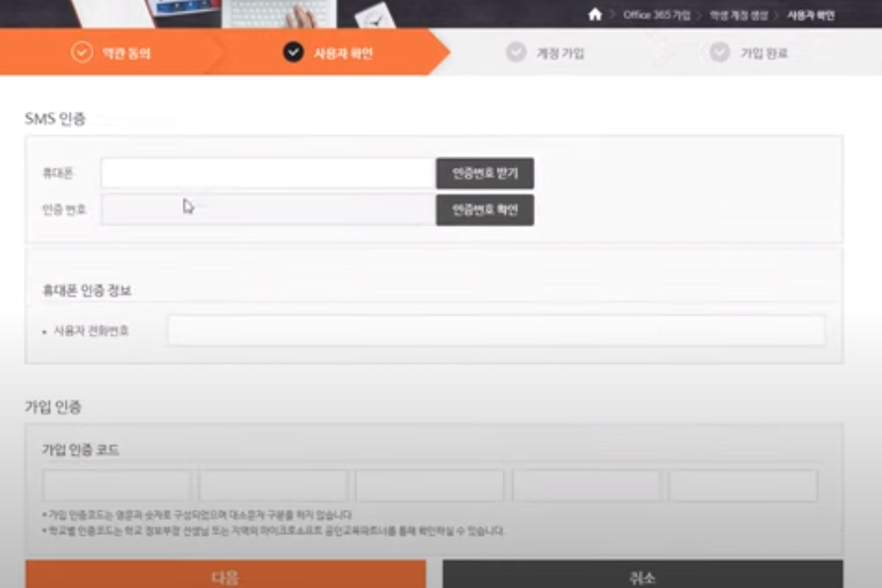The width and height of the screenshot is (882, 588).
Task: Click the third 가입 인증 코드 box
Action: point(429,486)
